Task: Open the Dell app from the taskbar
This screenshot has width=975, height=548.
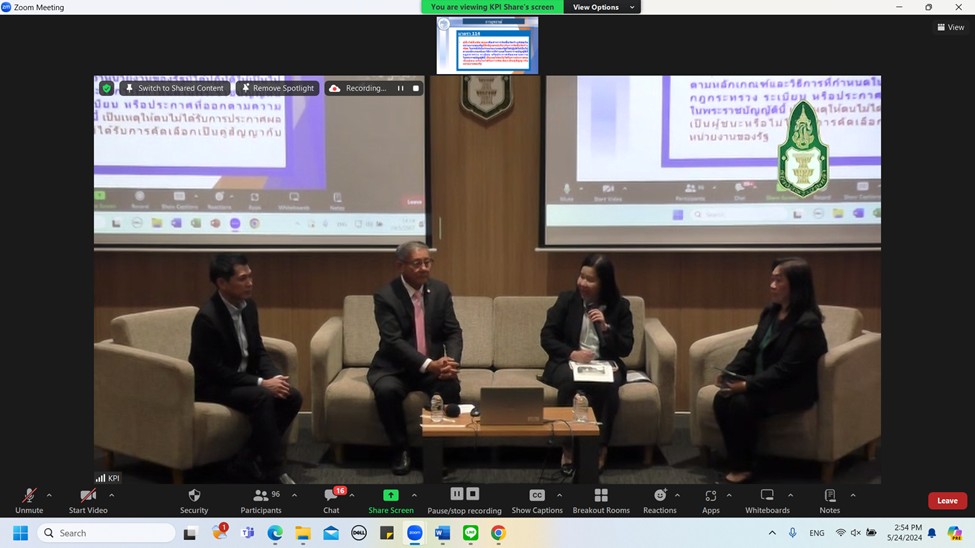Action: point(359,533)
